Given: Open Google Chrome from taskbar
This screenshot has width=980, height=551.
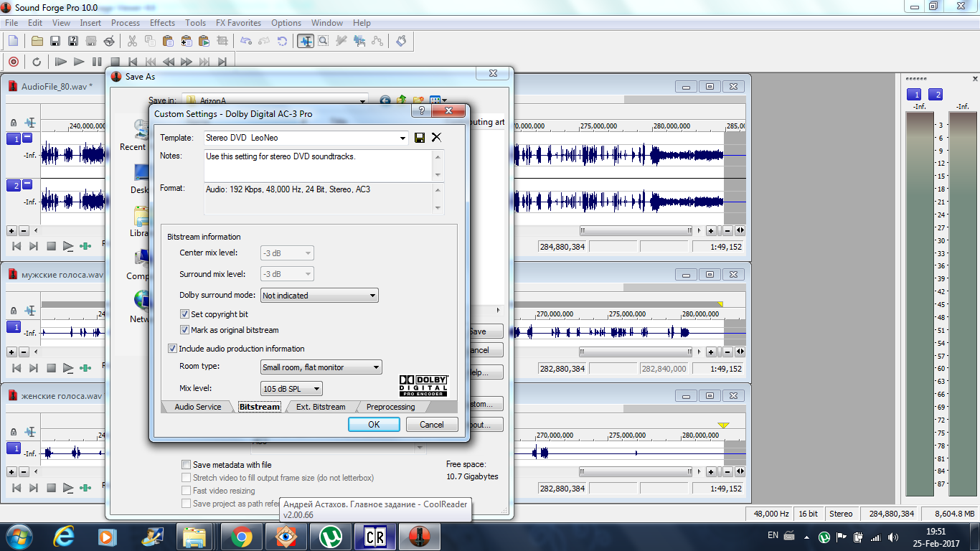Looking at the screenshot, I should 241,536.
